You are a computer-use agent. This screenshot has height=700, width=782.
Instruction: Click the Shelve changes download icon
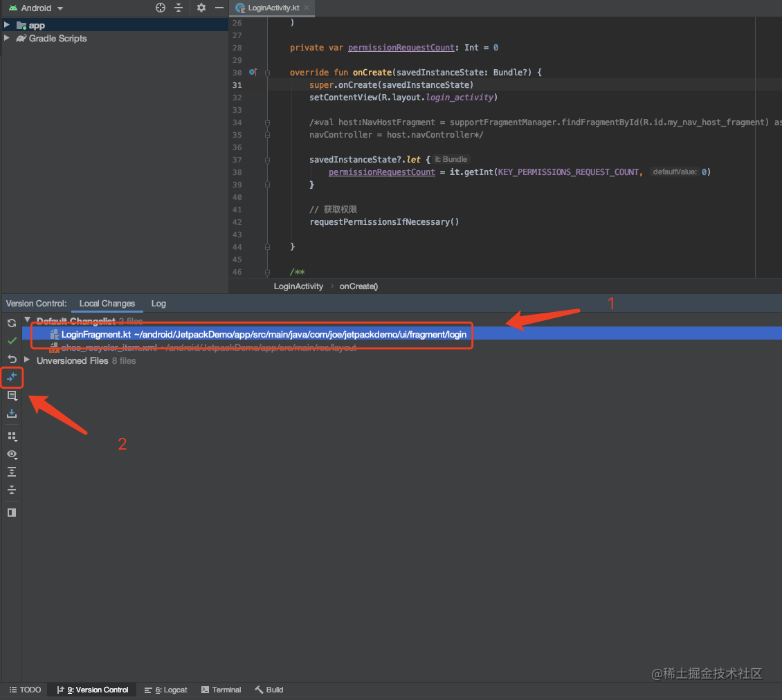[x=12, y=414]
